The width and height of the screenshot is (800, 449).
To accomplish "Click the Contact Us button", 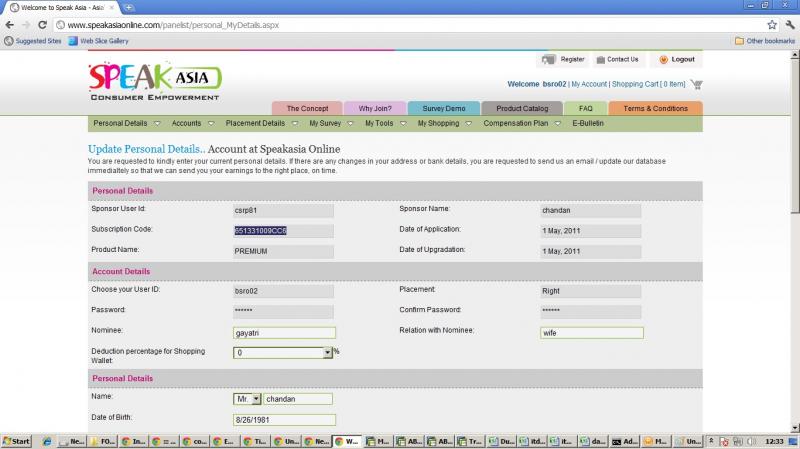I will pyautogui.click(x=617, y=60).
